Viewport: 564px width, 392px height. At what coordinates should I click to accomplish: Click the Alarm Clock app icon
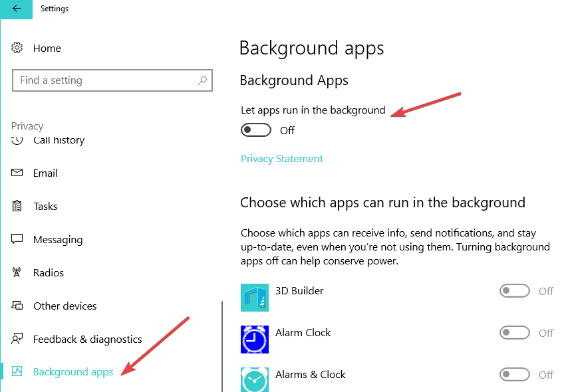tap(255, 338)
